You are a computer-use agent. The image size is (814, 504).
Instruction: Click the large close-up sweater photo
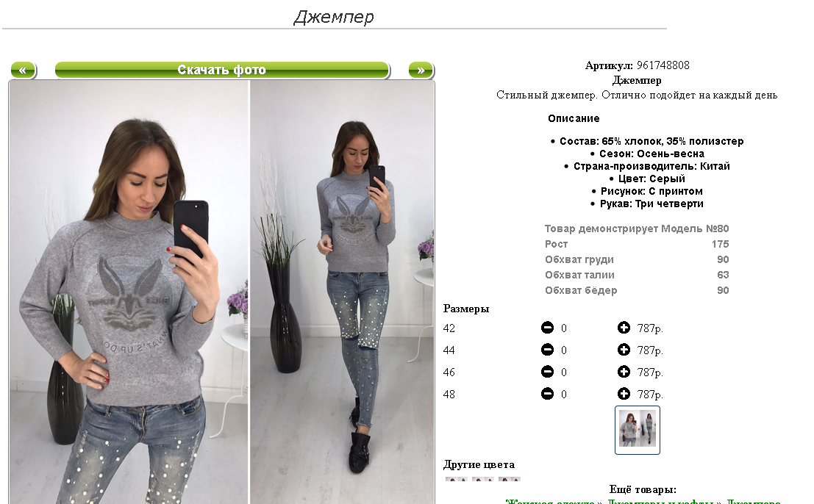click(129, 292)
